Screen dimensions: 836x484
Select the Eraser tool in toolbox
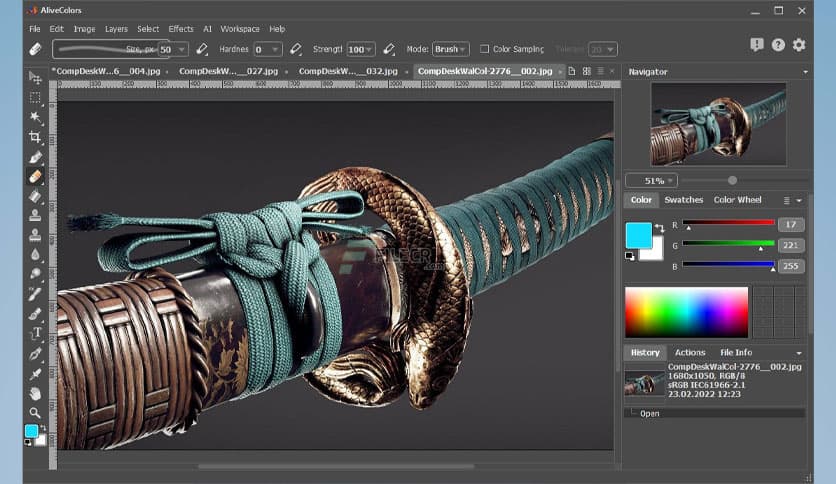click(35, 176)
